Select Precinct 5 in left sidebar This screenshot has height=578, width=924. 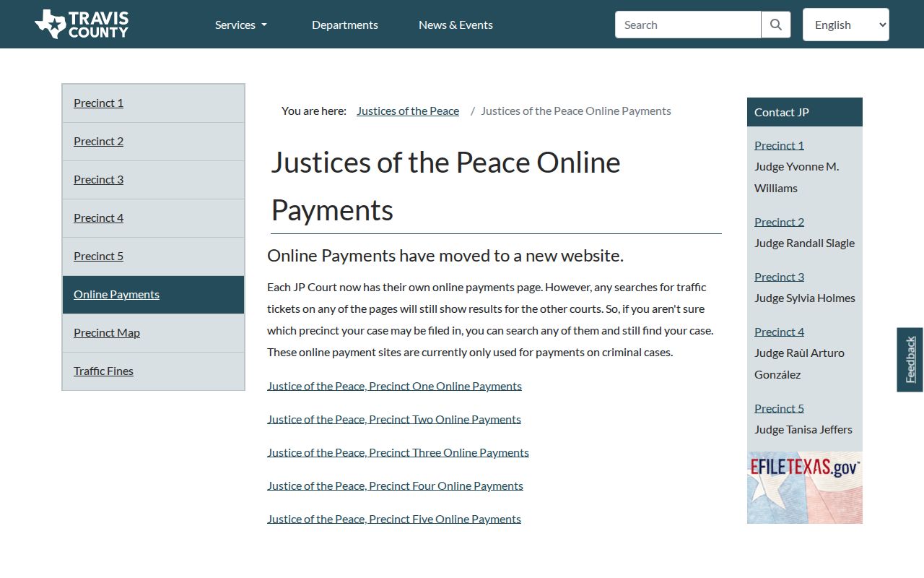[x=153, y=256]
